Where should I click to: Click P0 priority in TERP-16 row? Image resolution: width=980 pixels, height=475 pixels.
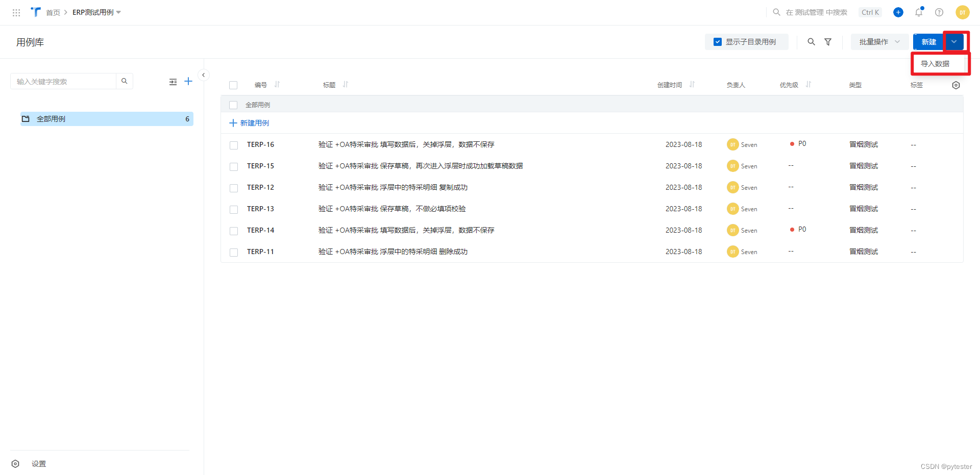coord(798,144)
